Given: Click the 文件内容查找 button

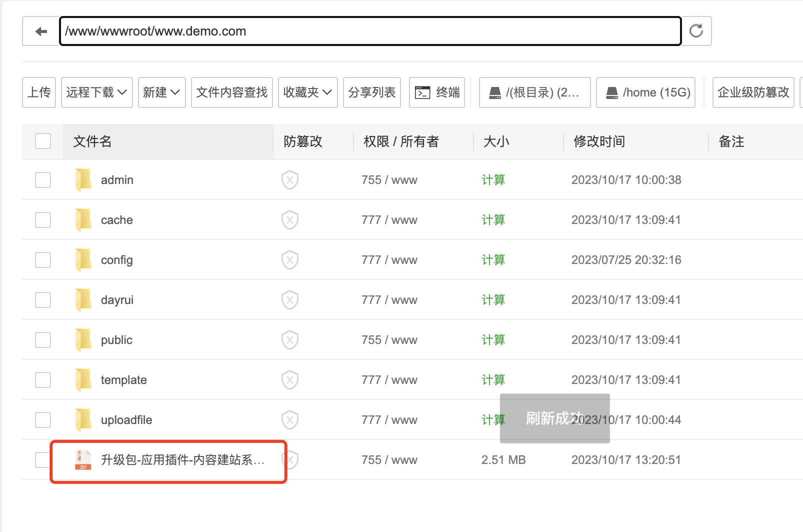Looking at the screenshot, I should 232,92.
